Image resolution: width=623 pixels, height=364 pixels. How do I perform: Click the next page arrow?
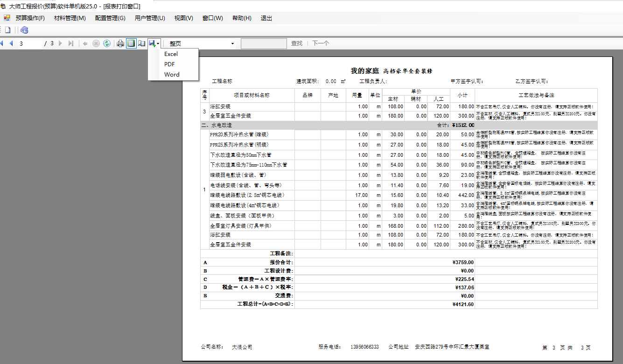[x=60, y=43]
